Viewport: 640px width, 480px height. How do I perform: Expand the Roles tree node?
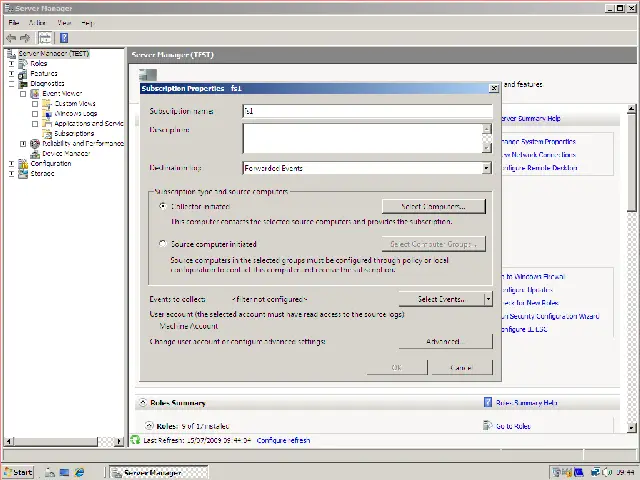[x=11, y=64]
